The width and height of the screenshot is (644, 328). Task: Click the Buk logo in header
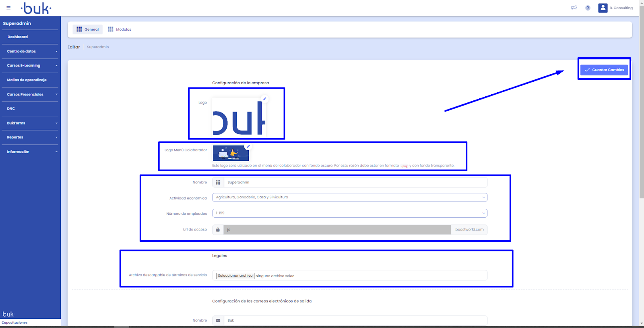coord(36,8)
